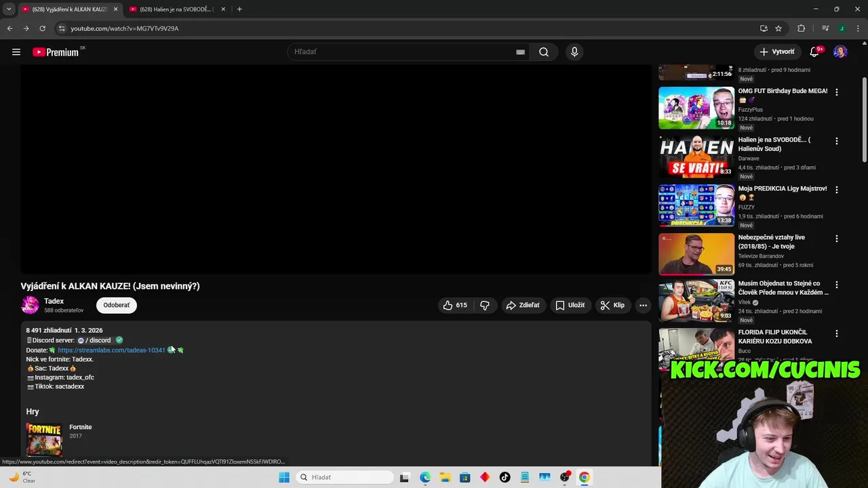Open File Explorer from taskbar
The width and height of the screenshot is (868, 488).
pos(445,477)
